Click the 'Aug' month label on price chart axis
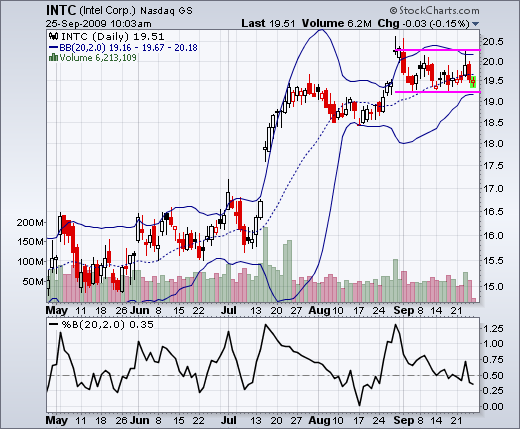 click(319, 310)
